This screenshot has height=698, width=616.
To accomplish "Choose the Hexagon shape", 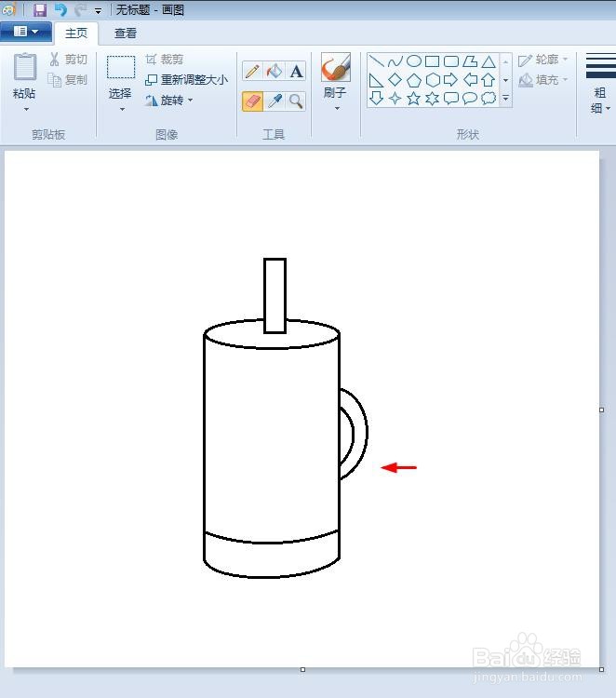I will pyautogui.click(x=432, y=80).
